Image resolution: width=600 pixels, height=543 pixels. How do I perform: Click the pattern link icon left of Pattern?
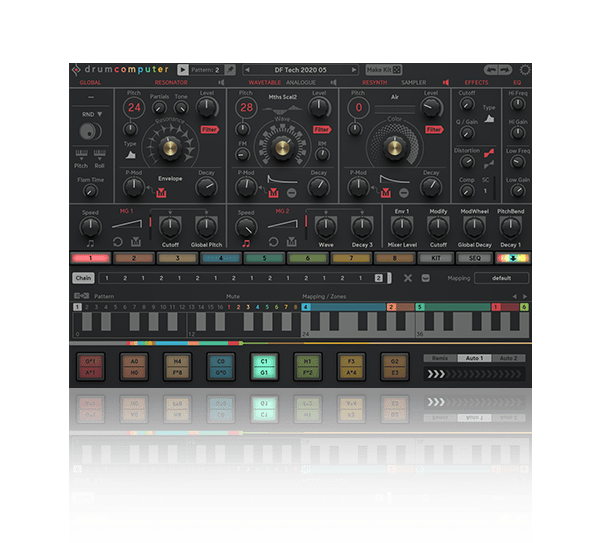tap(81, 296)
